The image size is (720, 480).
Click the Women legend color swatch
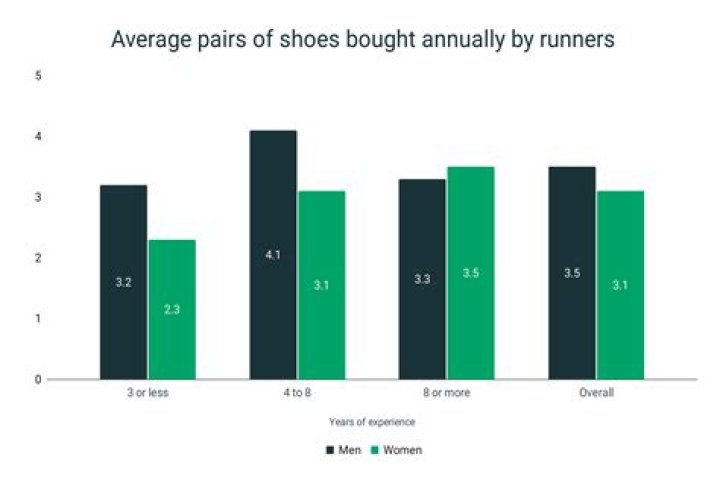377,450
